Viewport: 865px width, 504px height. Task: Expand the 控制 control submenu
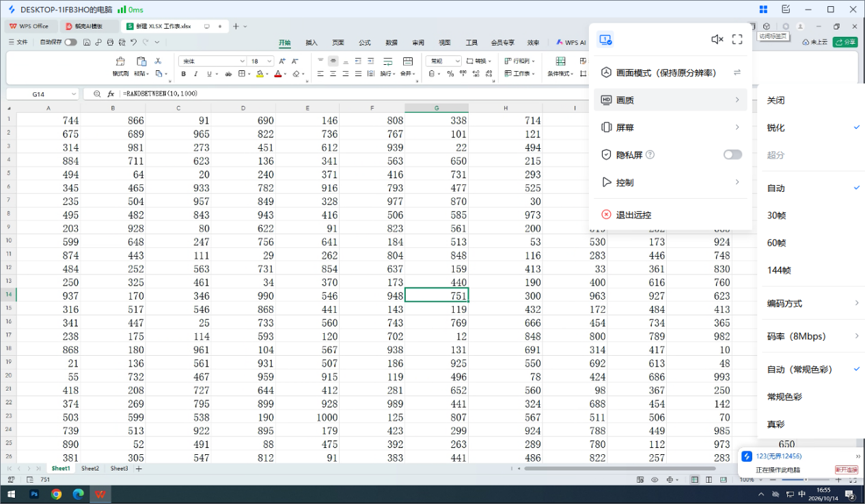tap(671, 182)
